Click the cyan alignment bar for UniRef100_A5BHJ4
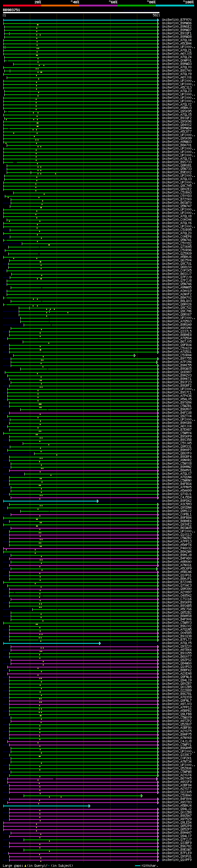Image resolution: width=197 pixels, height=868 pixels. (47, 806)
